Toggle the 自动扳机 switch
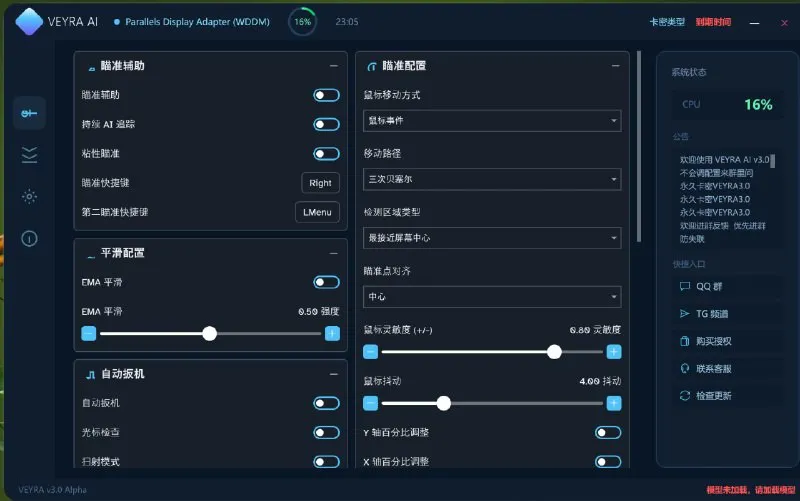The height and width of the screenshot is (501, 800). coord(327,403)
